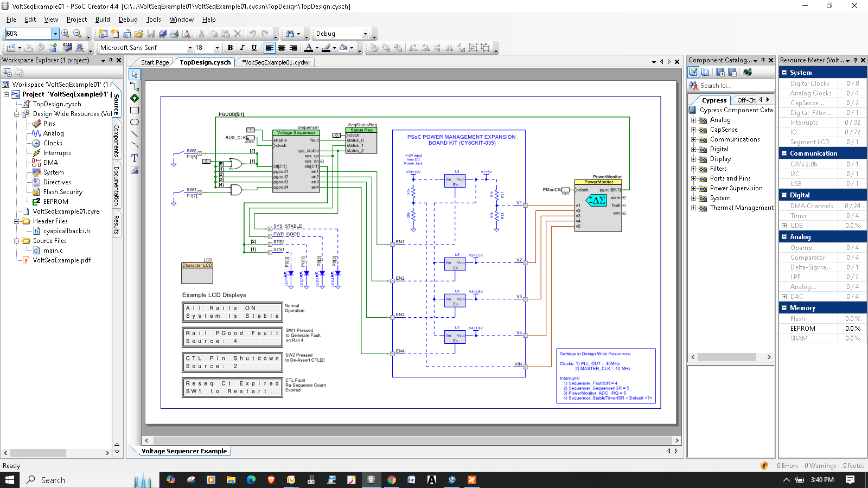
Task: Click the Find binoculars icon
Action: coord(290,34)
